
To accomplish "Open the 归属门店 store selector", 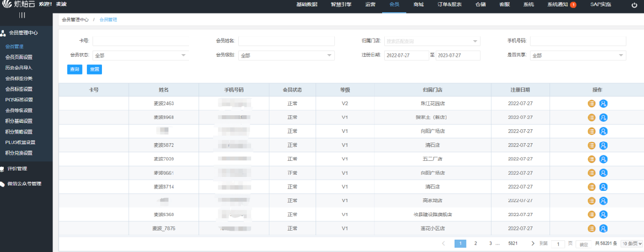I will (432, 41).
